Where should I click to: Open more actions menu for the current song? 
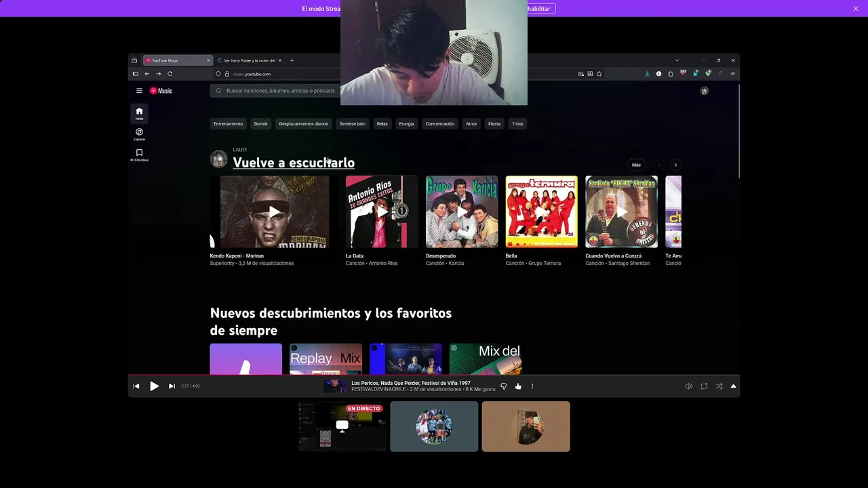tap(532, 386)
